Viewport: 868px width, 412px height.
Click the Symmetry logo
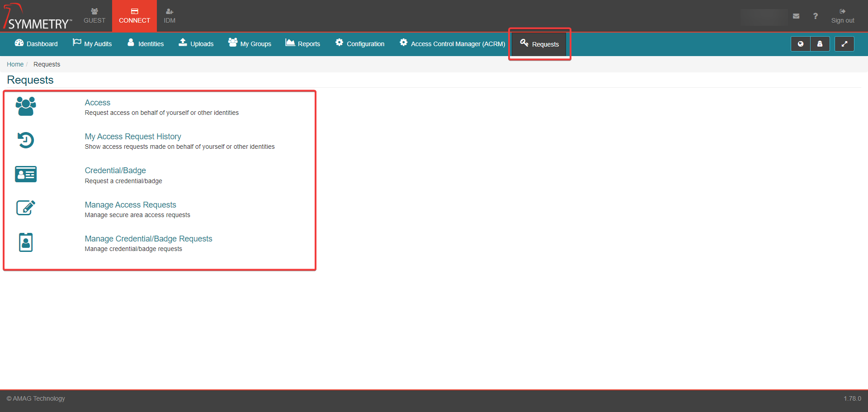[x=38, y=17]
